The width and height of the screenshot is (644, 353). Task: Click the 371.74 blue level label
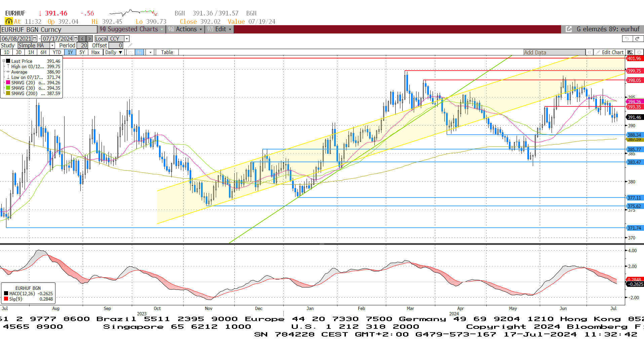click(x=634, y=228)
